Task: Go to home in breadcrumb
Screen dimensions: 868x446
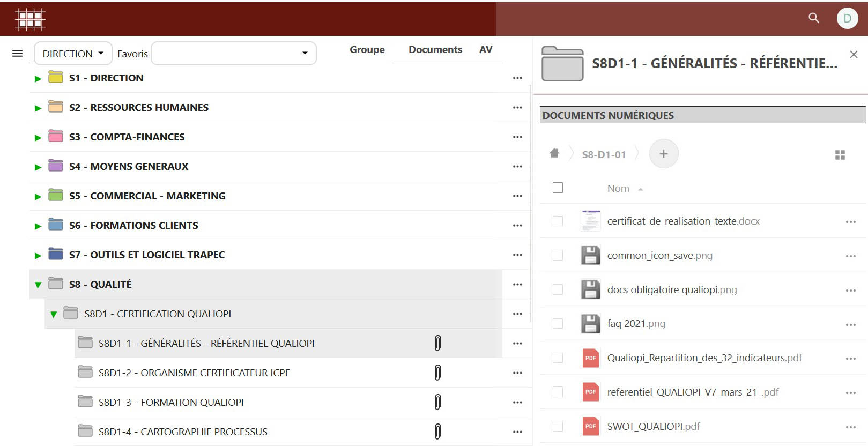Action: coord(554,154)
